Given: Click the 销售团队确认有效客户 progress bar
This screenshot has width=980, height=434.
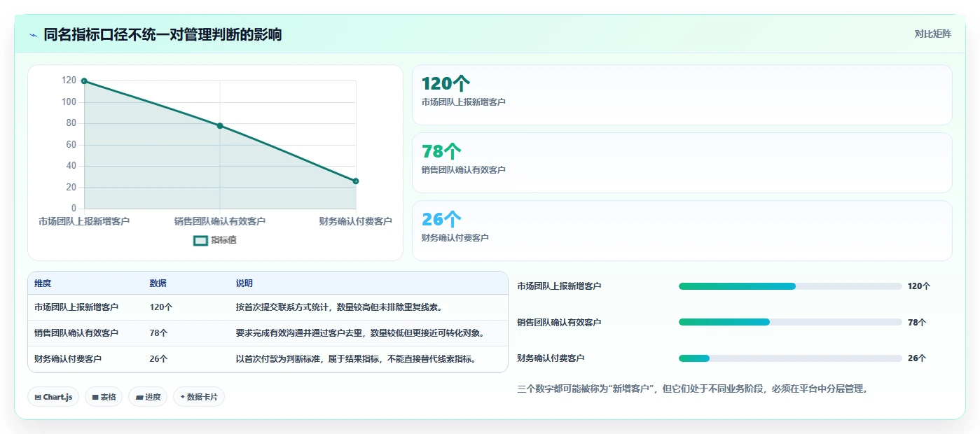Looking at the screenshot, I should (x=790, y=322).
